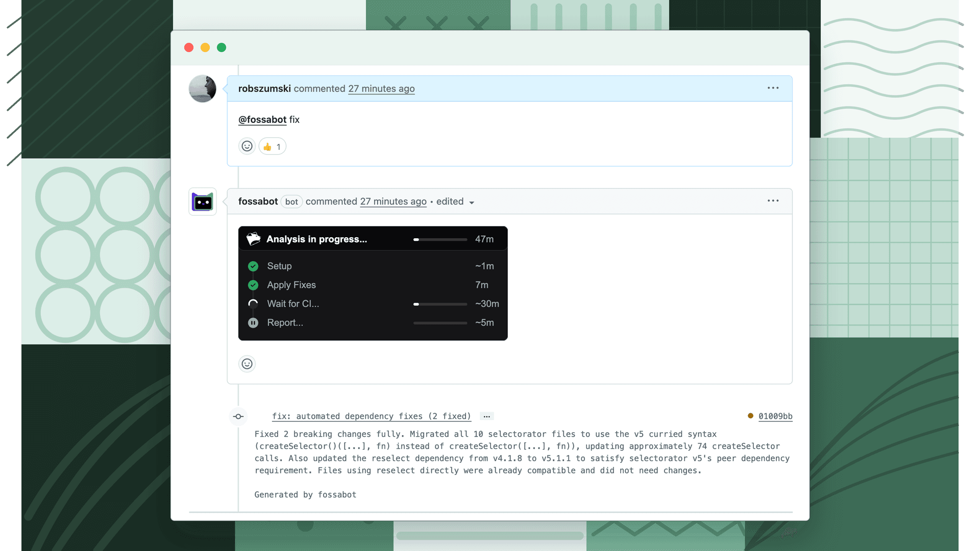Click the robszumski username link

264,89
